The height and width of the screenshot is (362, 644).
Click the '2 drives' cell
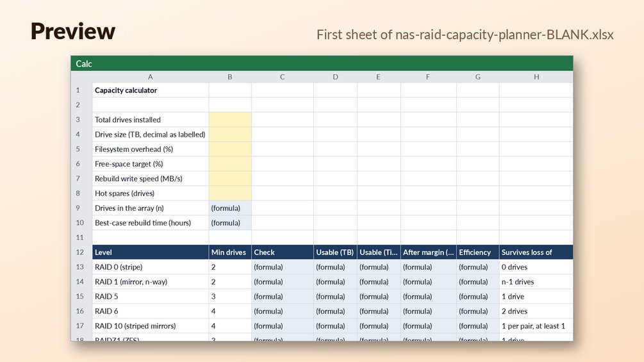tap(536, 311)
